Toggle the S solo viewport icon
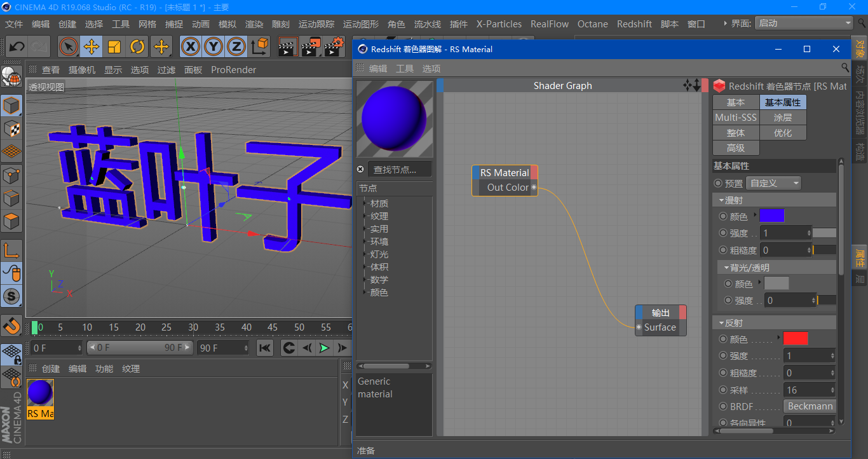868x459 pixels. point(11,296)
